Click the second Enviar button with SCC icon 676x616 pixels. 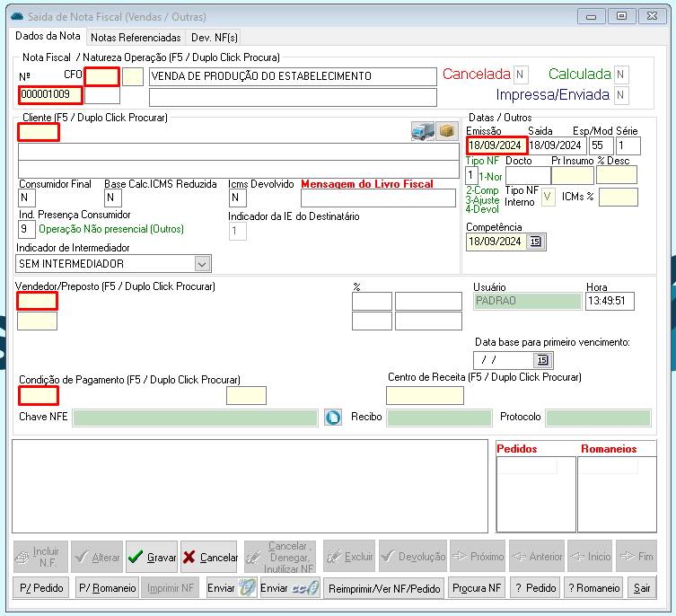(x=289, y=588)
